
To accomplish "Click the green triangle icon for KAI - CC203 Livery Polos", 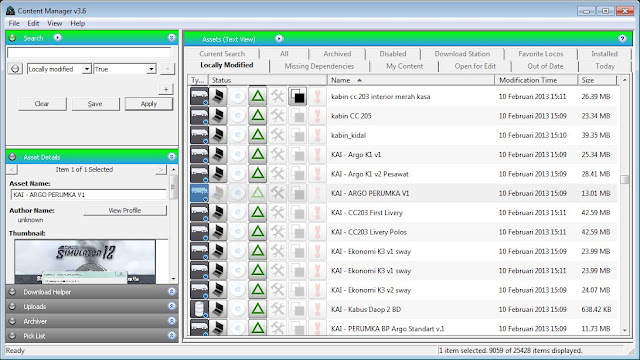I will (258, 232).
